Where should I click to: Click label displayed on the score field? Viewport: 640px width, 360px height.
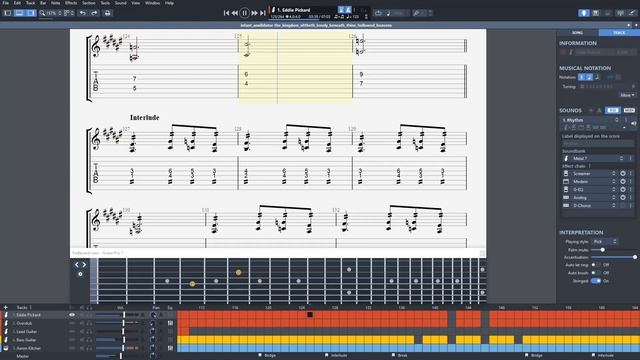pos(598,143)
